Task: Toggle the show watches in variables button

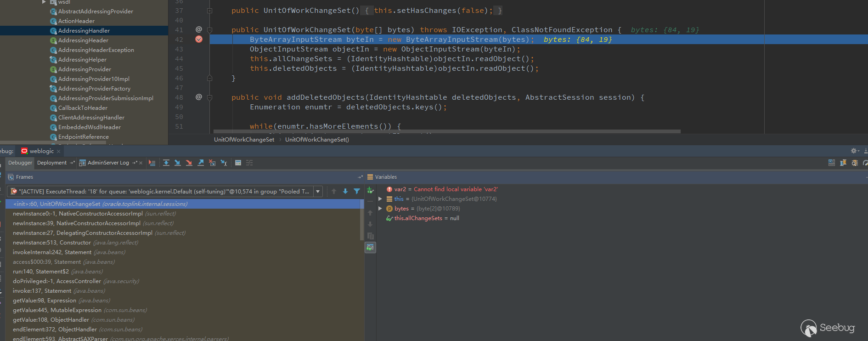Action: point(370,248)
